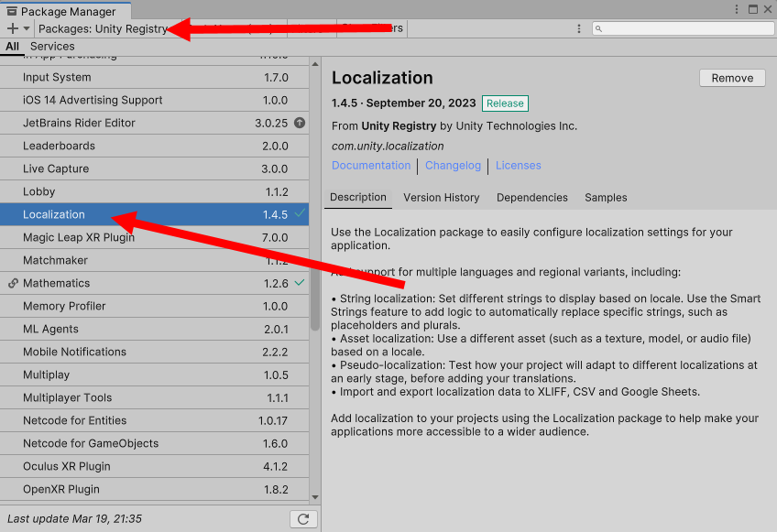The image size is (777, 532).
Task: Select the Input System package
Action: click(x=154, y=77)
